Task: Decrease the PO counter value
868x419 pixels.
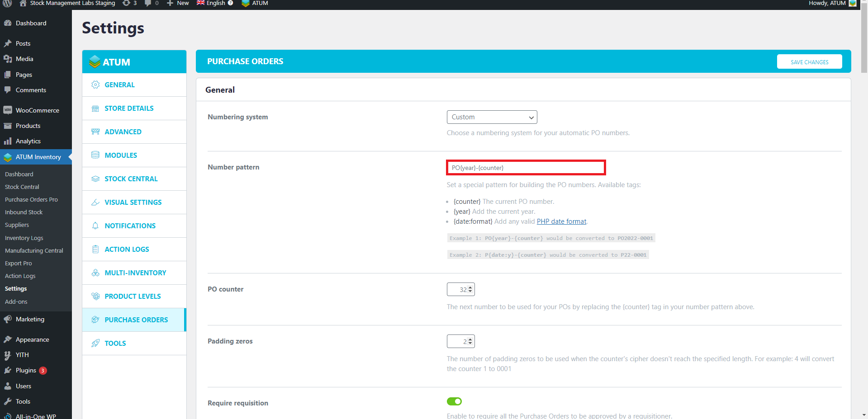Action: (x=470, y=292)
